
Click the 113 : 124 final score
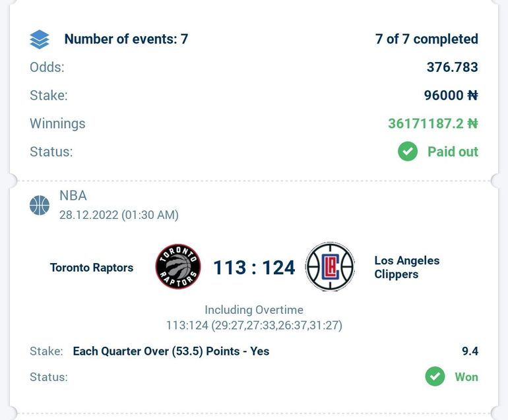point(254,268)
